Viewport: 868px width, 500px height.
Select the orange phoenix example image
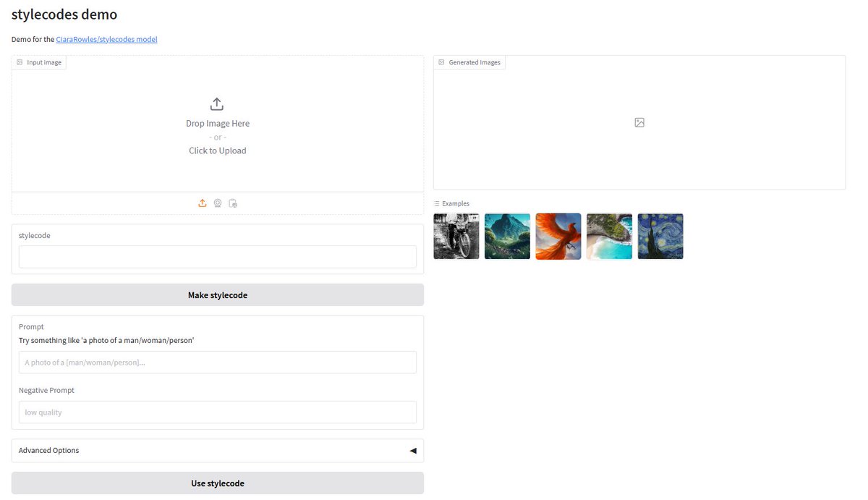click(558, 236)
